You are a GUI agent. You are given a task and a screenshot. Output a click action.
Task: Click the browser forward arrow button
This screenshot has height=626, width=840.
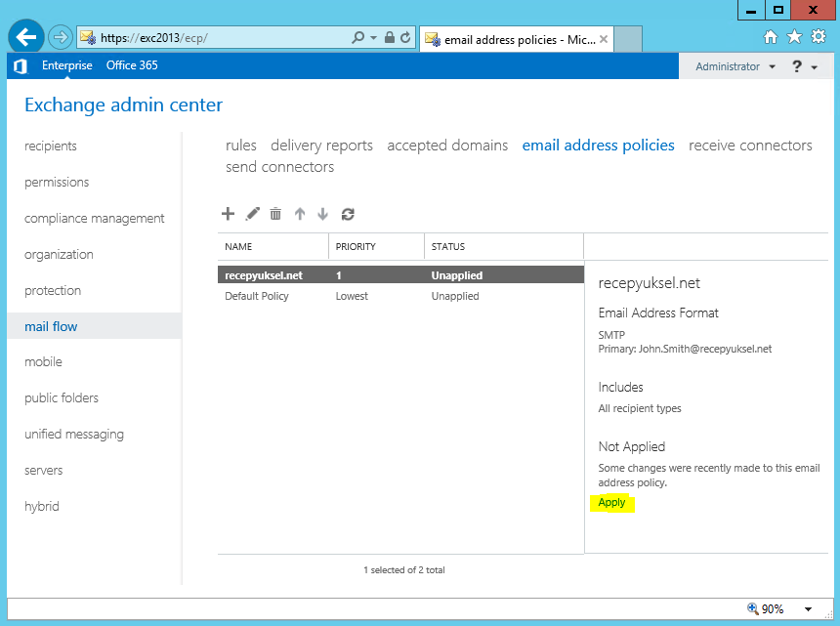click(x=60, y=37)
